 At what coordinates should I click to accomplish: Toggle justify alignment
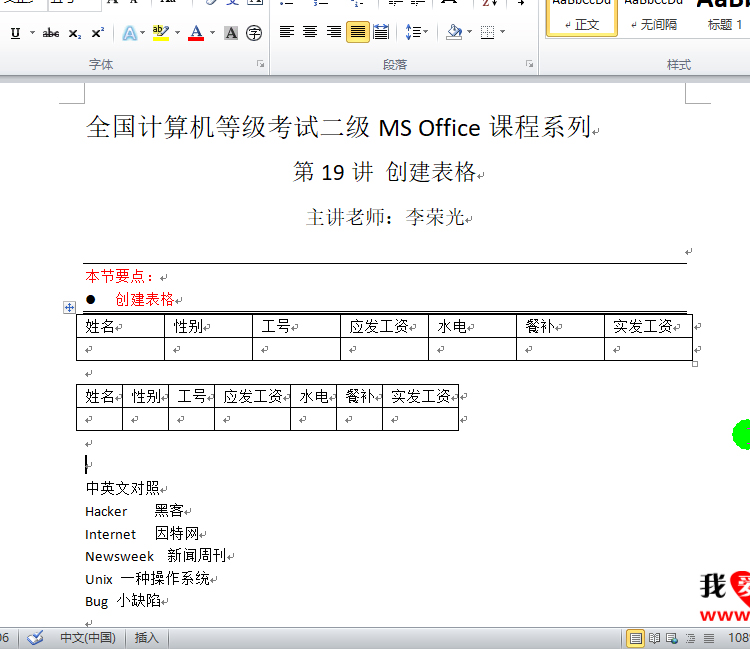coord(358,32)
